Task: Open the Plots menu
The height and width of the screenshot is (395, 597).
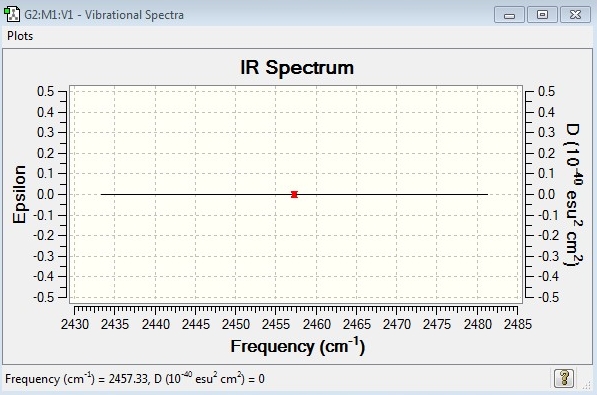Action: 20,36
